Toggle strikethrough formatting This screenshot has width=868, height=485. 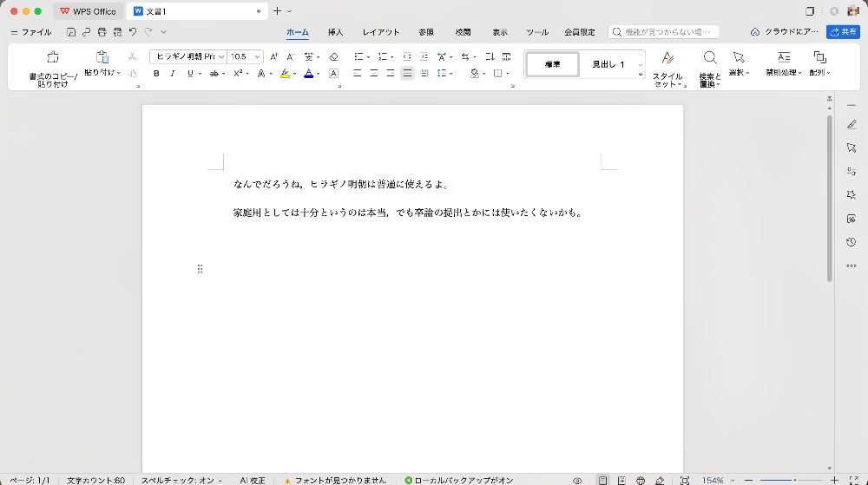[214, 73]
